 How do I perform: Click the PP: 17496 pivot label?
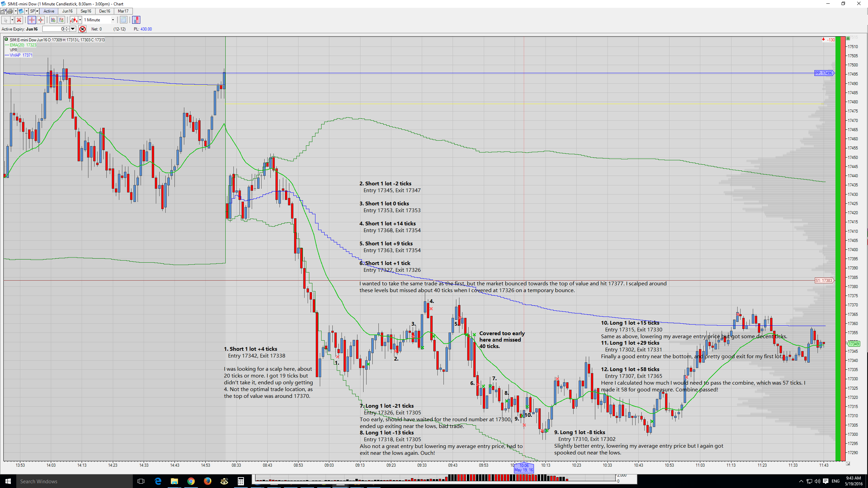pos(824,73)
